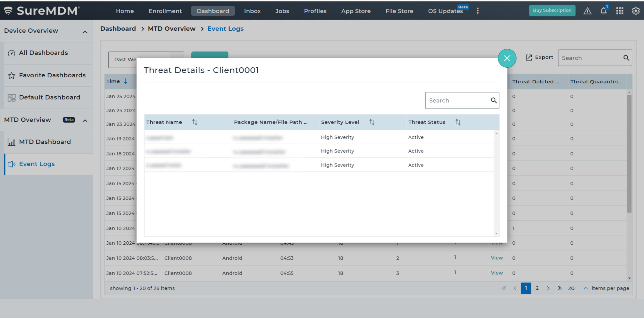This screenshot has height=318, width=644.
Task: Click the event logs table vertical scrollbar
Action: click(x=629, y=153)
